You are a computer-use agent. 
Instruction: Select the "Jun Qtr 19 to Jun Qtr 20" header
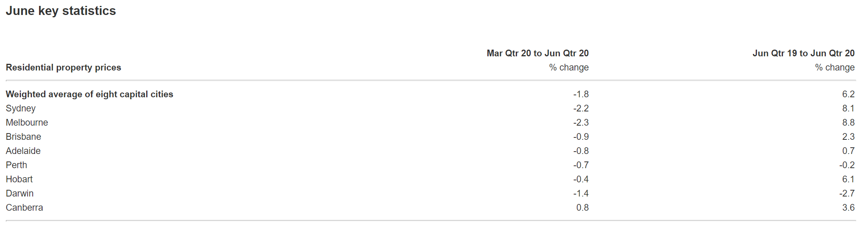pos(803,53)
